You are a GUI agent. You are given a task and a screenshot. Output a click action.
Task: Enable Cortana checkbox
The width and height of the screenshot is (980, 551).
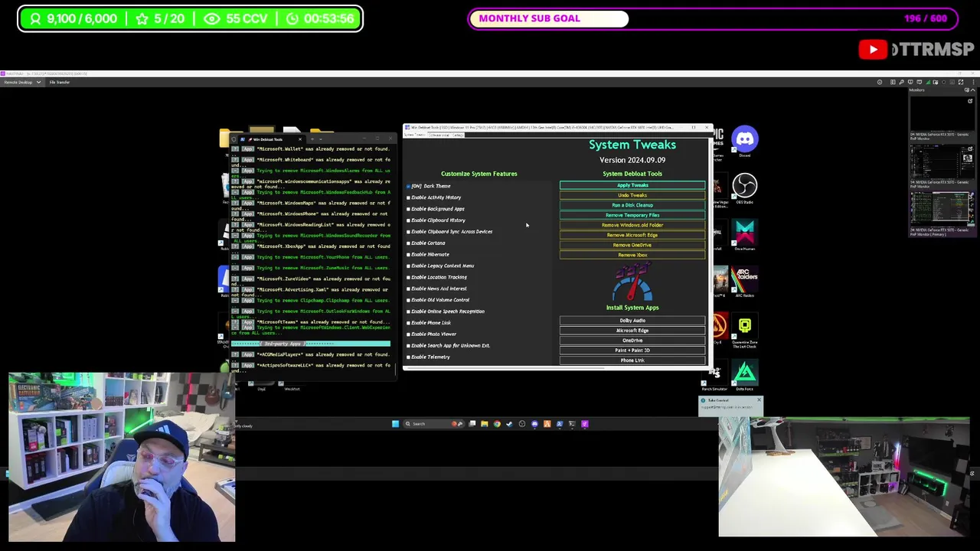(x=408, y=243)
